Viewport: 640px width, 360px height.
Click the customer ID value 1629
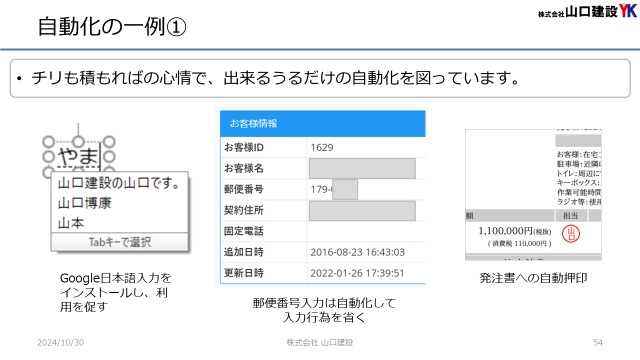[x=322, y=147]
